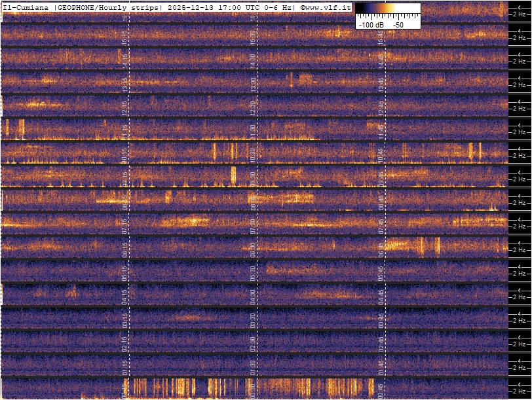Image resolution: width=532 pixels, height=400 pixels.
Task: Select the -50 color scale label
Action: pos(398,24)
